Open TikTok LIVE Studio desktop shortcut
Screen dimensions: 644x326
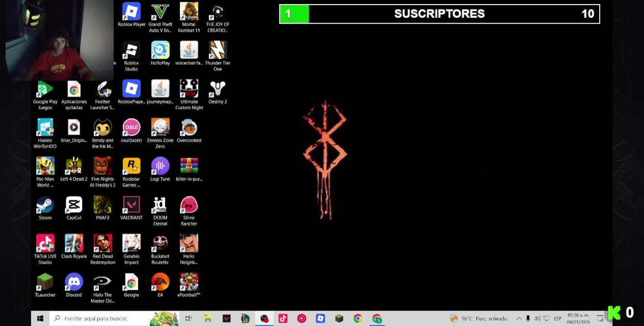tap(45, 250)
